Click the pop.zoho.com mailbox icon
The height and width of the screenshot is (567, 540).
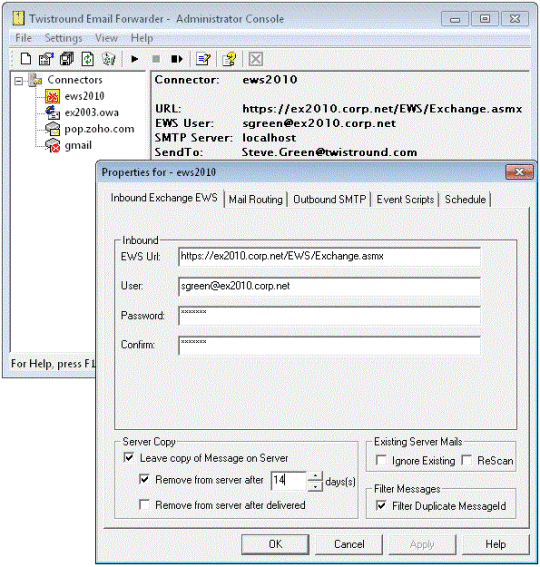click(52, 129)
